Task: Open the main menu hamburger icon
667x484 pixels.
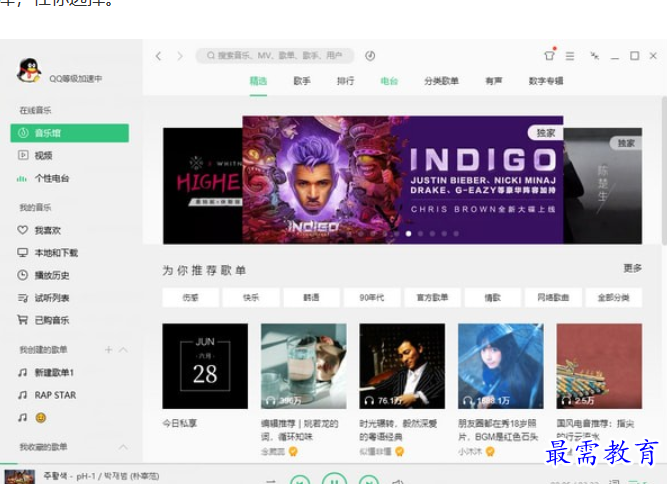Action: tap(570, 56)
